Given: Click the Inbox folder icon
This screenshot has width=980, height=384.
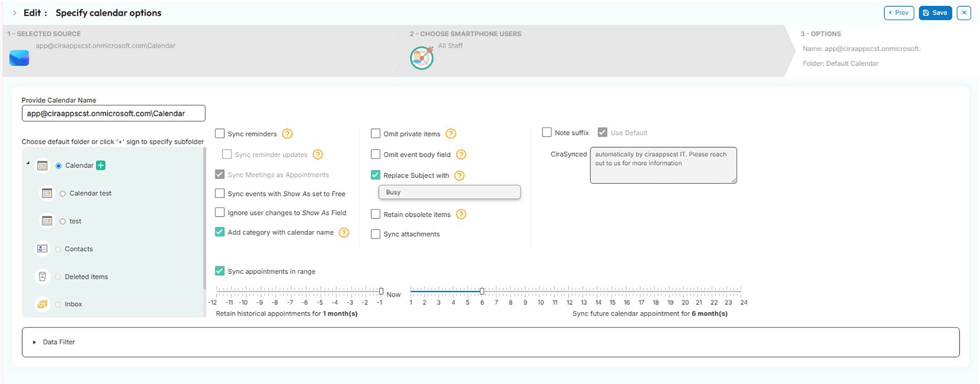Looking at the screenshot, I should coord(43,304).
